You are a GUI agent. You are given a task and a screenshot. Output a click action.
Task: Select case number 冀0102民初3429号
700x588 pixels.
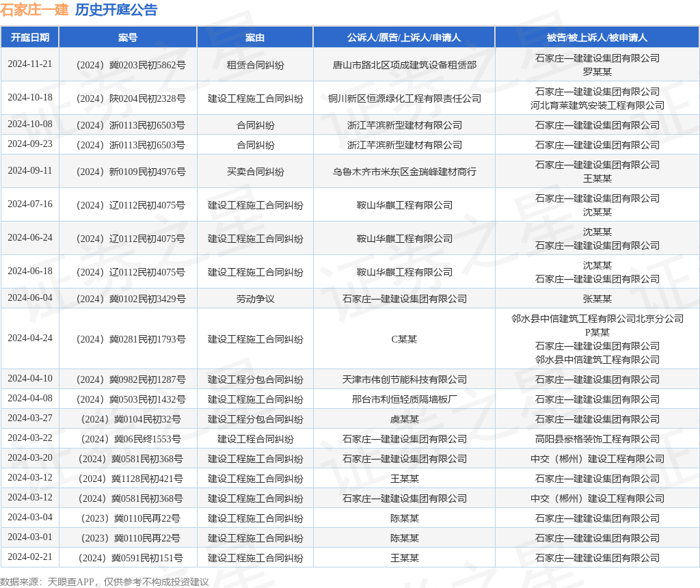(131, 299)
